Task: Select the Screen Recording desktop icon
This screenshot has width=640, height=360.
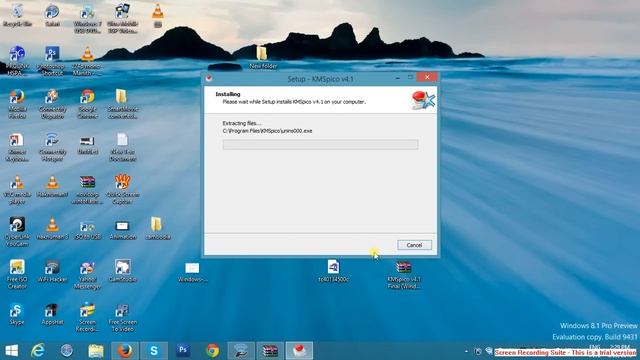Action: [87, 317]
